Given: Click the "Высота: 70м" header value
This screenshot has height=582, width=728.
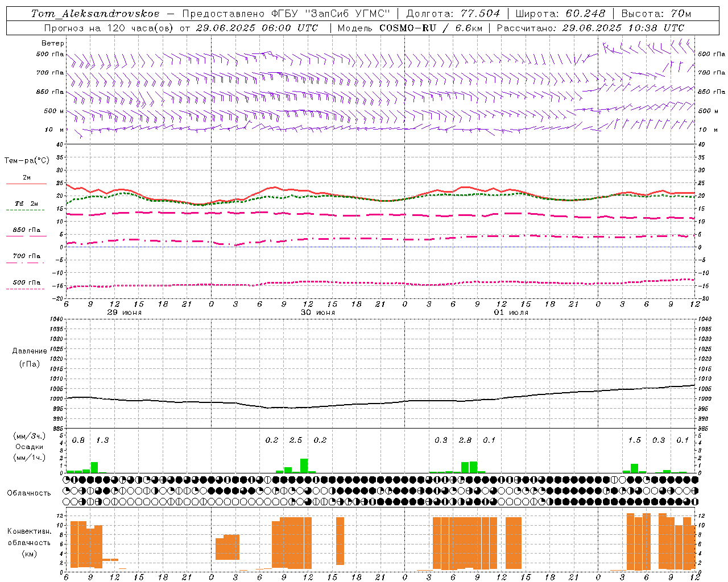Looking at the screenshot, I should click(x=656, y=14).
